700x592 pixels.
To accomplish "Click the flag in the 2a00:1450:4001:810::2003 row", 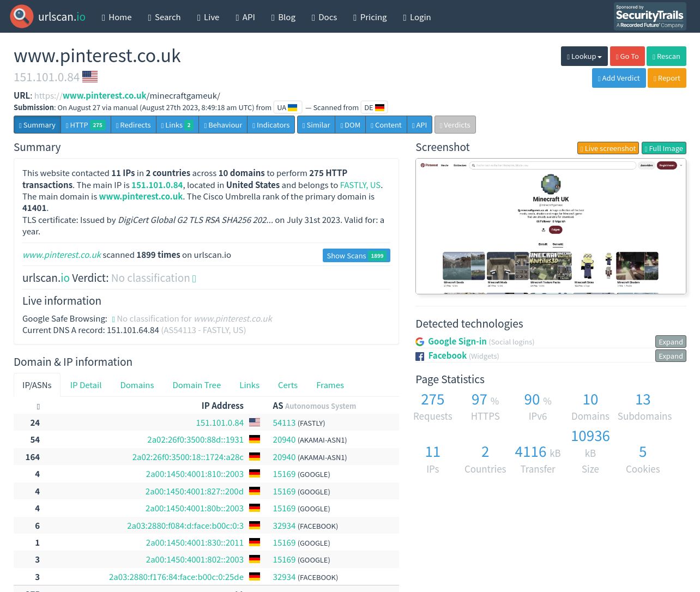I will click(x=255, y=474).
